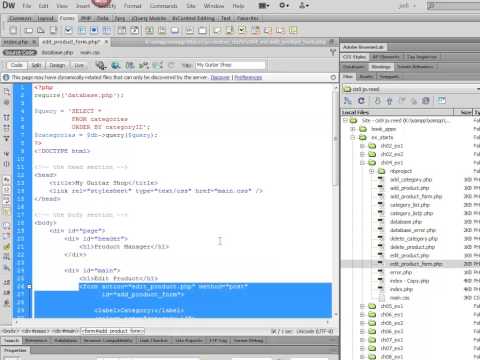
Task: Insert a Text Field from the Forms toolbar
Action: click(x=28, y=30)
